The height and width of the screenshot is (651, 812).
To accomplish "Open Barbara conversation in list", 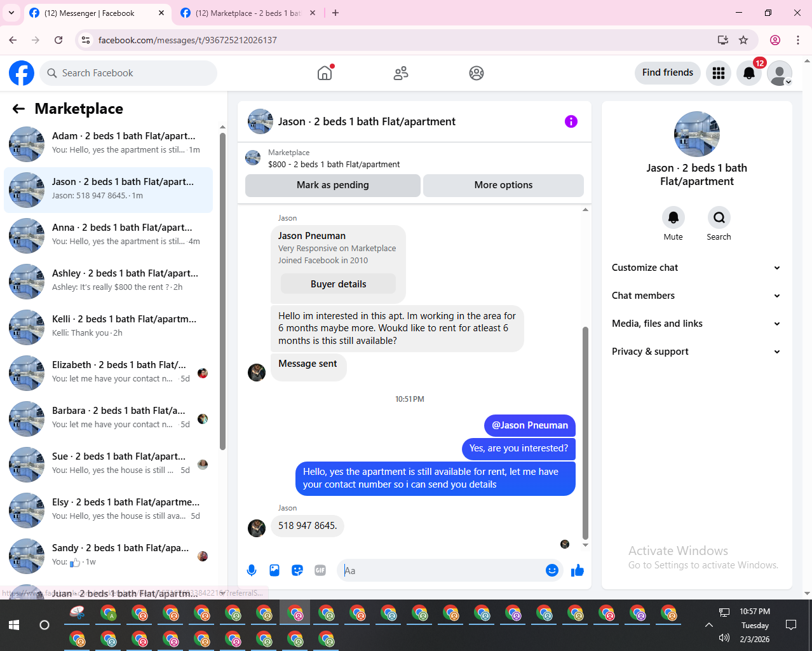I will click(109, 419).
